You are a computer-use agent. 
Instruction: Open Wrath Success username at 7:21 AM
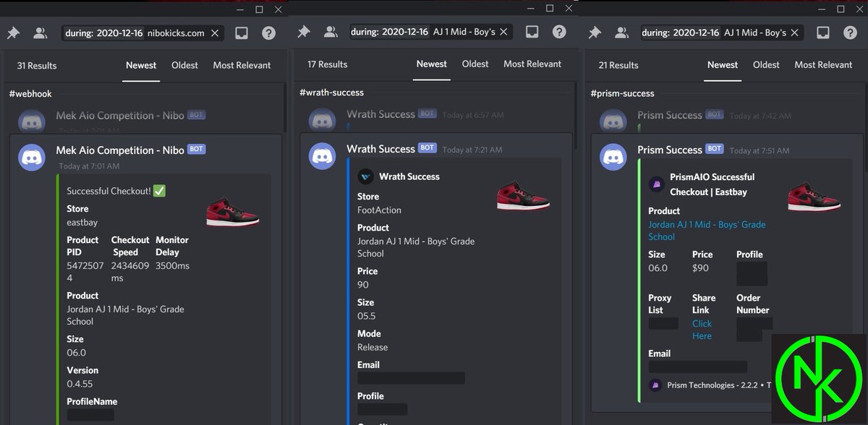click(380, 149)
